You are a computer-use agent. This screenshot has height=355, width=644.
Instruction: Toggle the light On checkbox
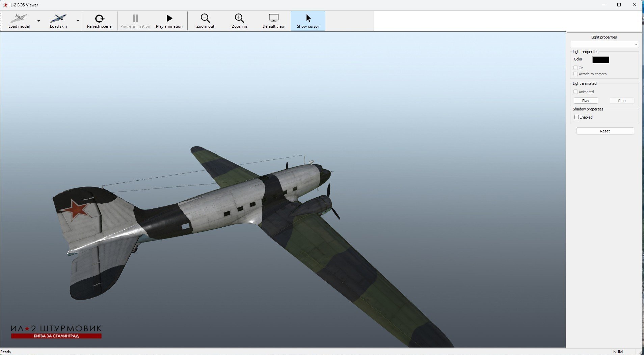[576, 68]
